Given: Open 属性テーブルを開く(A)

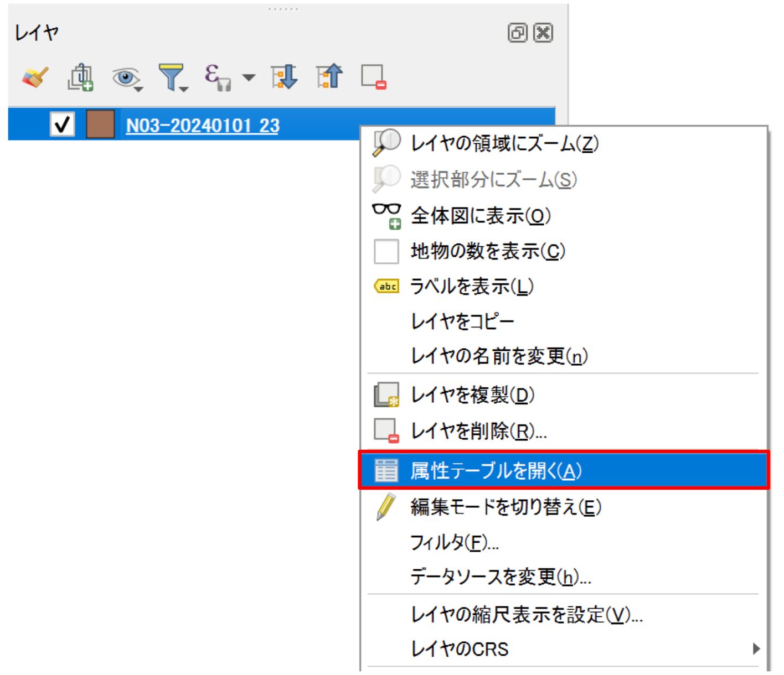Looking at the screenshot, I should [564, 470].
